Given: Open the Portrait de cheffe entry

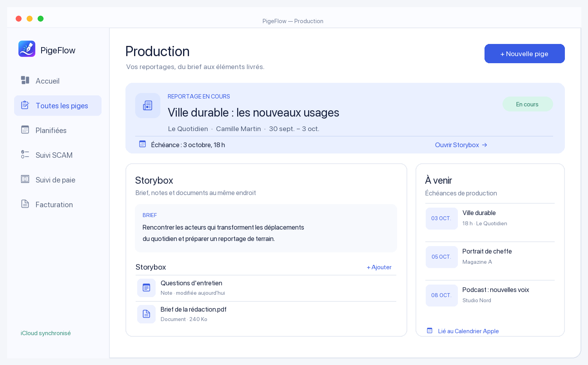Looking at the screenshot, I should click(x=490, y=257).
